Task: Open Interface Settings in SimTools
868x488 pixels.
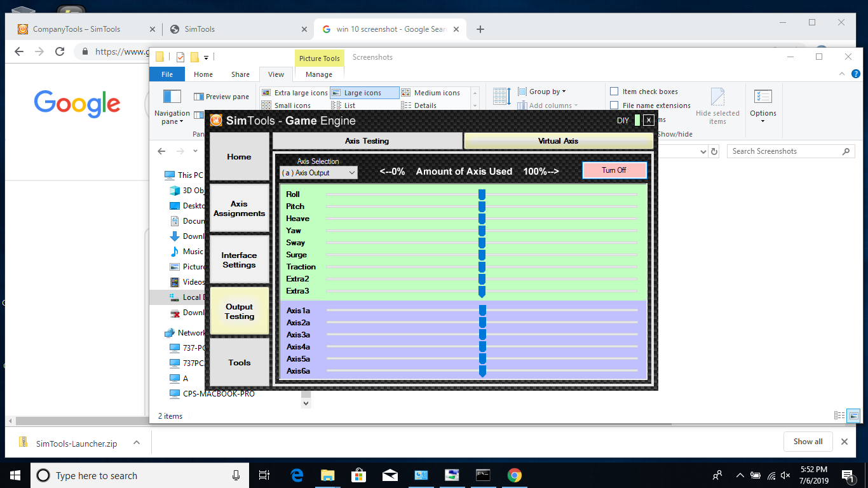Action: (239, 260)
